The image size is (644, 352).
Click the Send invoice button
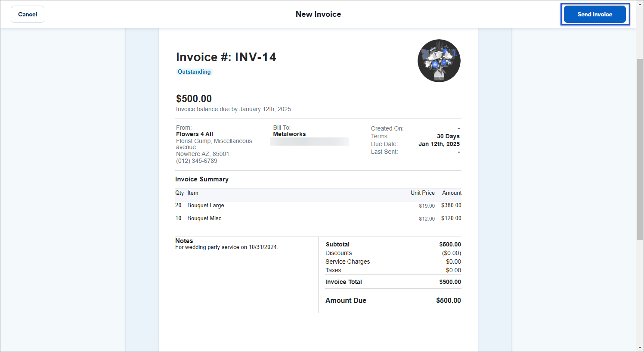[x=594, y=14]
